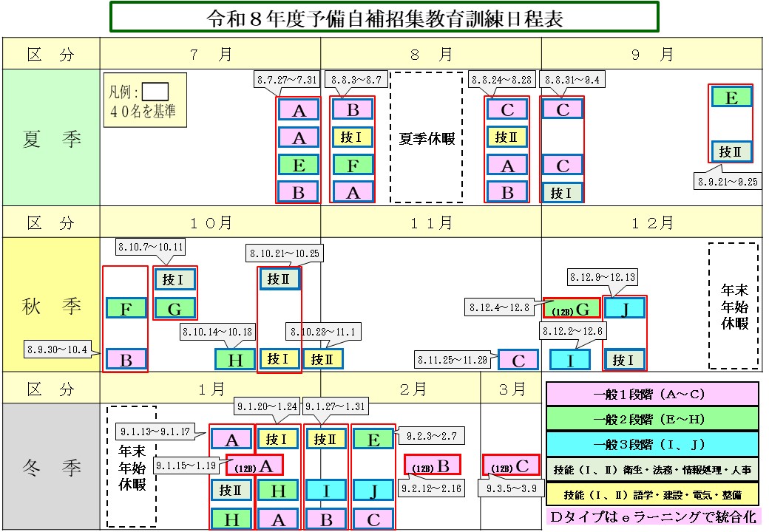The width and height of the screenshot is (769, 532).
Task: Click the 夏季休暇 dashed box
Action: tap(426, 137)
